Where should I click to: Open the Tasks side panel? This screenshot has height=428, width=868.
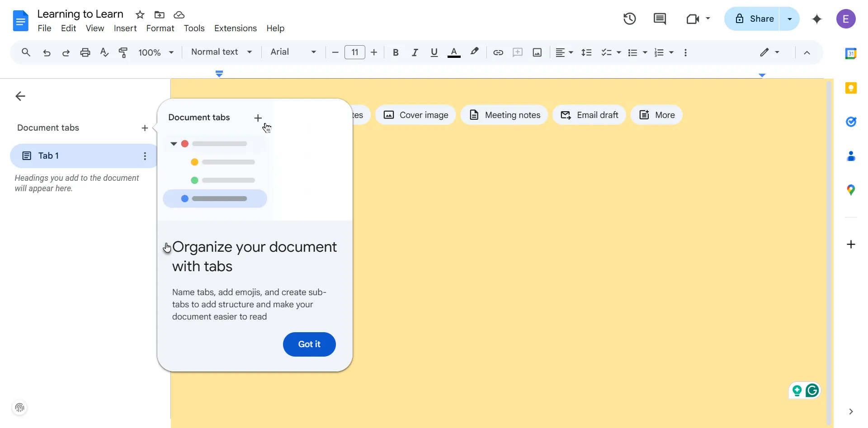pos(852,122)
